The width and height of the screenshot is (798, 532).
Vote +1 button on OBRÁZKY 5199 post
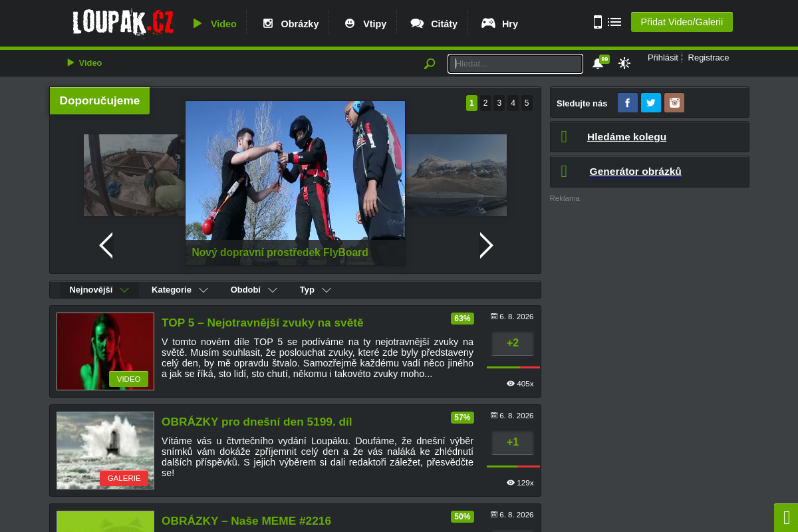[x=513, y=443]
